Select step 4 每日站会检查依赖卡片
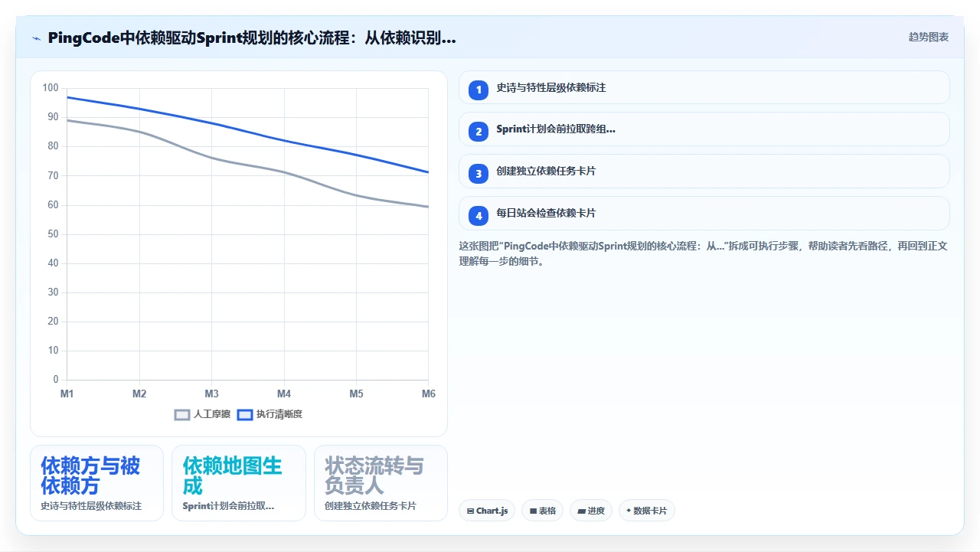Screen dimensions: 980x552 (704, 214)
